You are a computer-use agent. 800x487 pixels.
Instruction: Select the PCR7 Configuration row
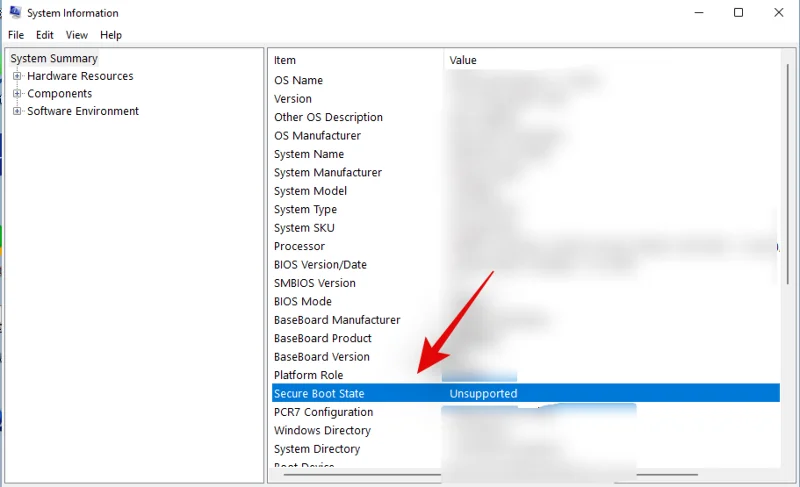(526, 412)
